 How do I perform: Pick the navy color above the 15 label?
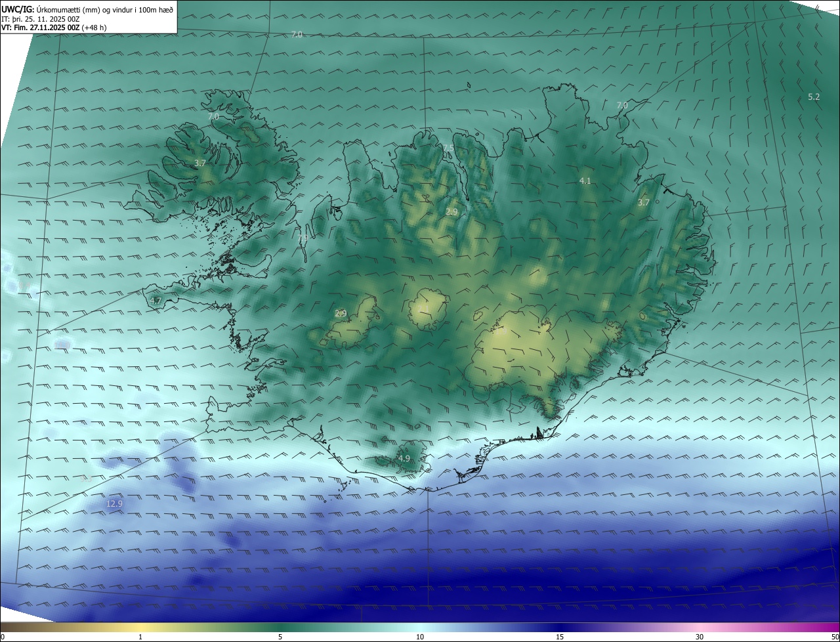560,627
